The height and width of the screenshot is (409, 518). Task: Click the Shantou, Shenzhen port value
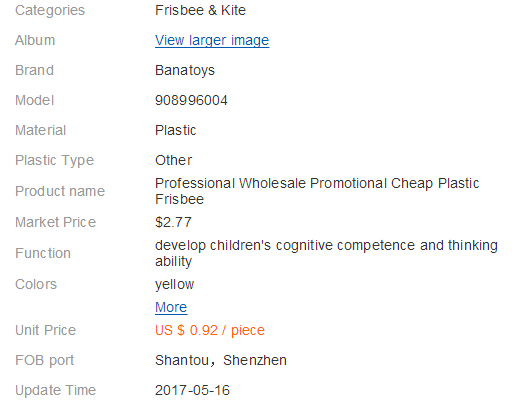point(221,360)
